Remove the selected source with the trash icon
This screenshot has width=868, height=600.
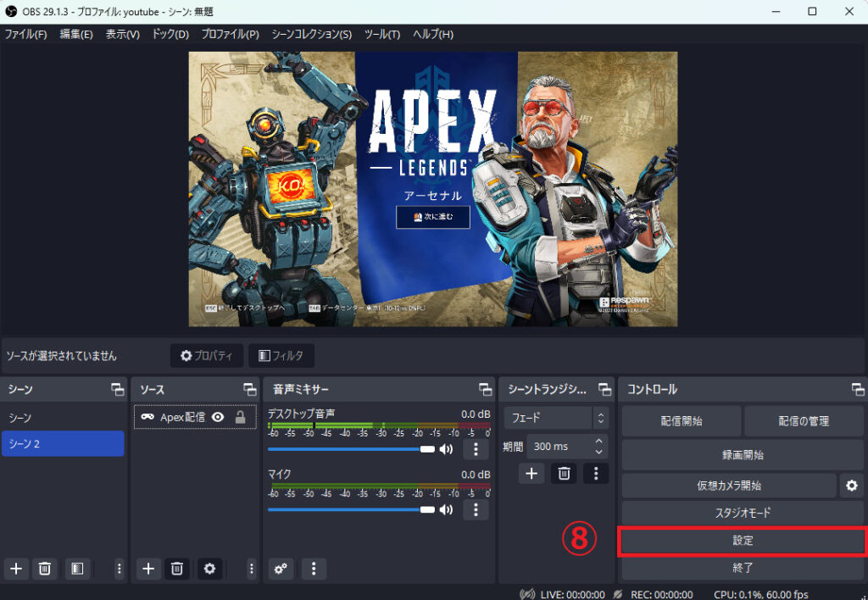(x=177, y=569)
